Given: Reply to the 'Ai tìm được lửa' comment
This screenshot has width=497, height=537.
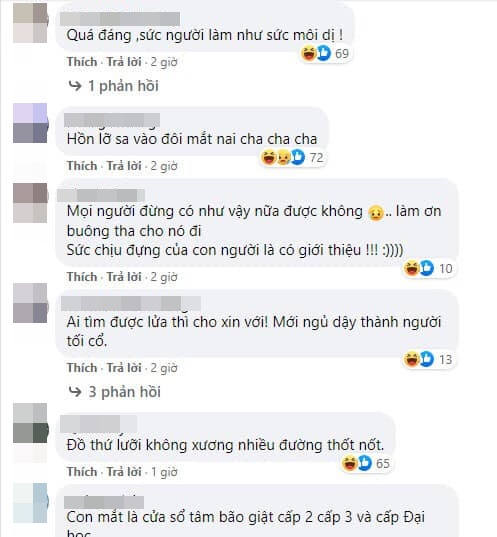Looking at the screenshot, I should click(124, 367).
